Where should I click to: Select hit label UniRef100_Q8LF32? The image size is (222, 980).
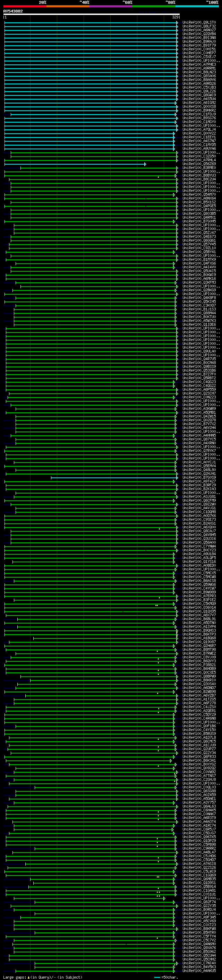tap(199, 26)
